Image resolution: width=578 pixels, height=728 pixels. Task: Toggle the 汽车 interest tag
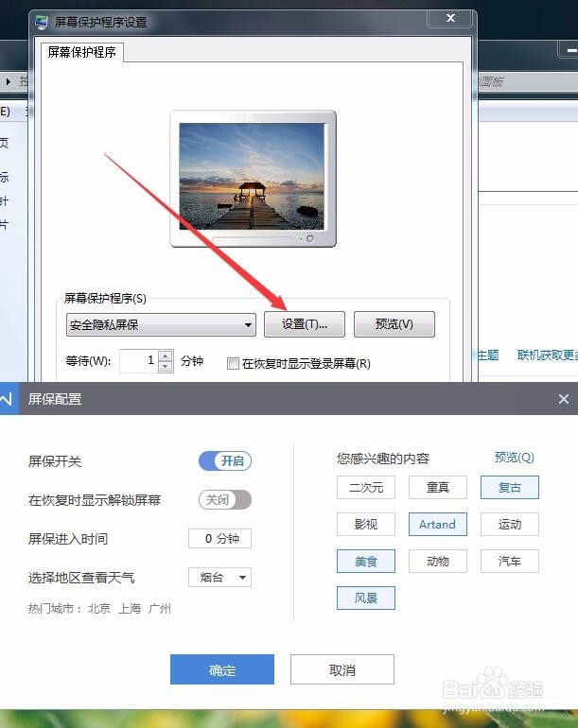click(510, 562)
